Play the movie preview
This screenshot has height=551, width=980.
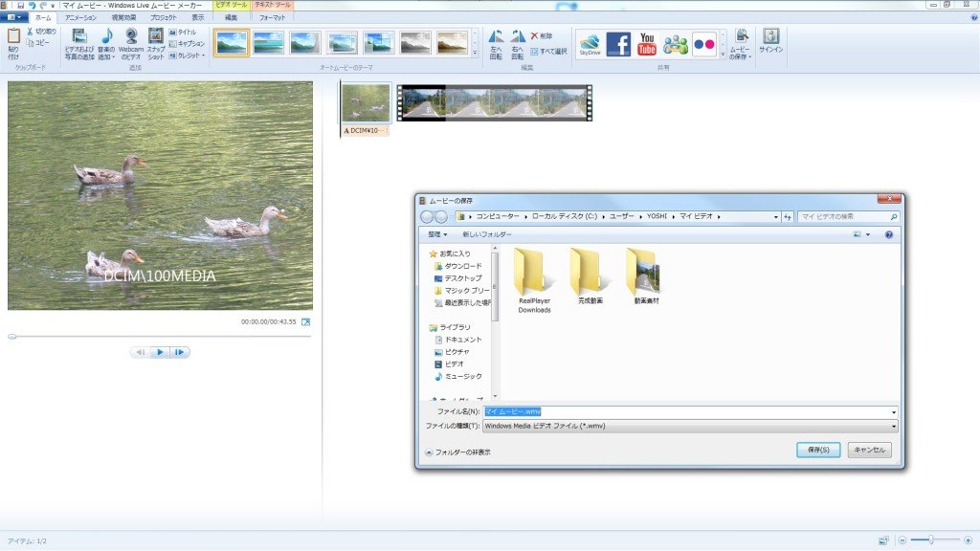160,352
